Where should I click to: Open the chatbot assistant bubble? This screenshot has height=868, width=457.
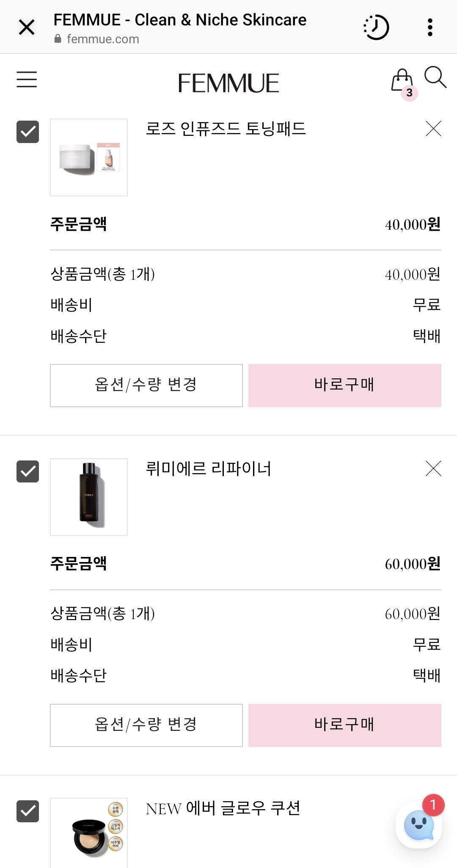[x=419, y=825]
